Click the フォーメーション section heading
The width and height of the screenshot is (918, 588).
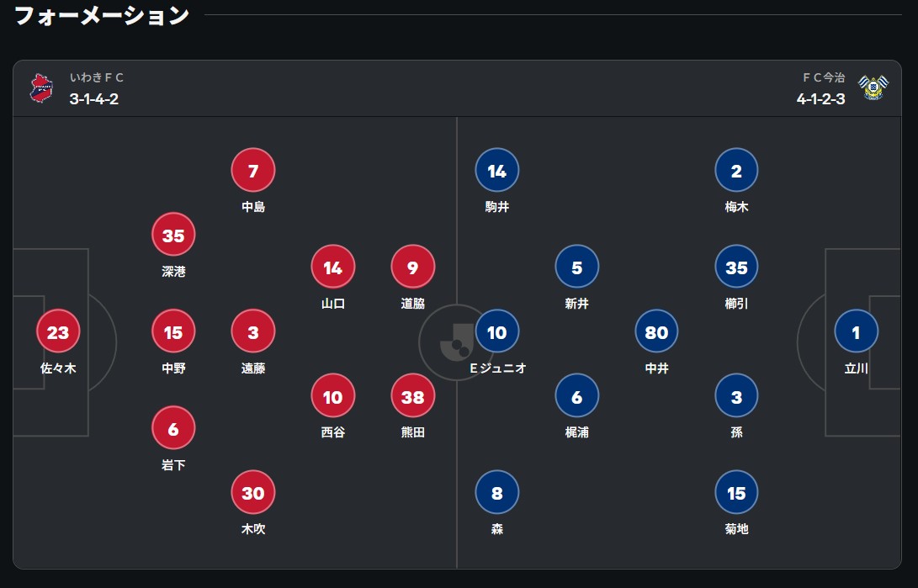101,16
